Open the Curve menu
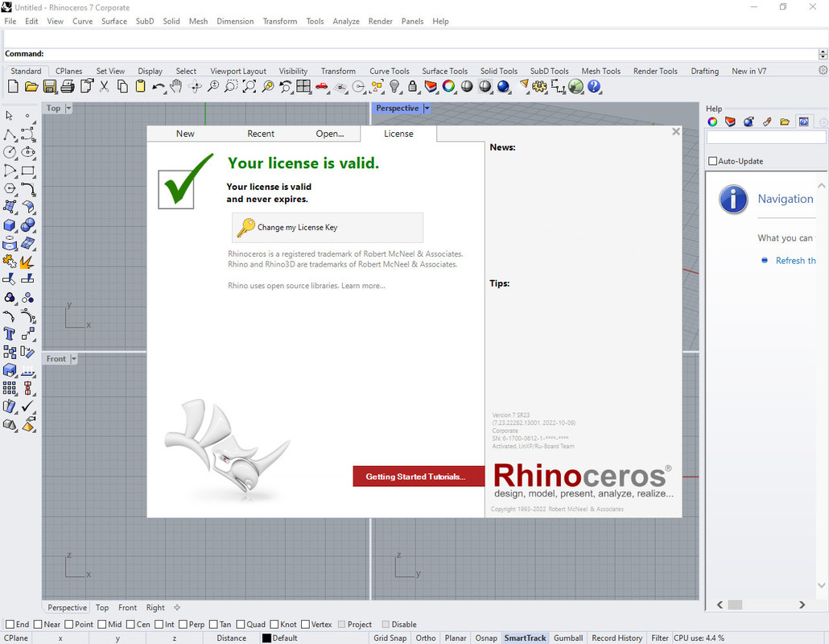Image resolution: width=829 pixels, height=644 pixels. (82, 21)
